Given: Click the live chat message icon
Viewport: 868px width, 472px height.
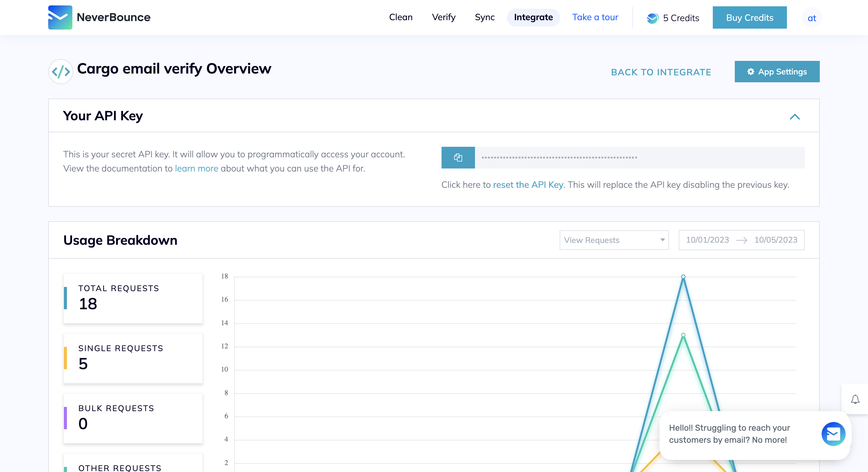Looking at the screenshot, I should pos(834,434).
